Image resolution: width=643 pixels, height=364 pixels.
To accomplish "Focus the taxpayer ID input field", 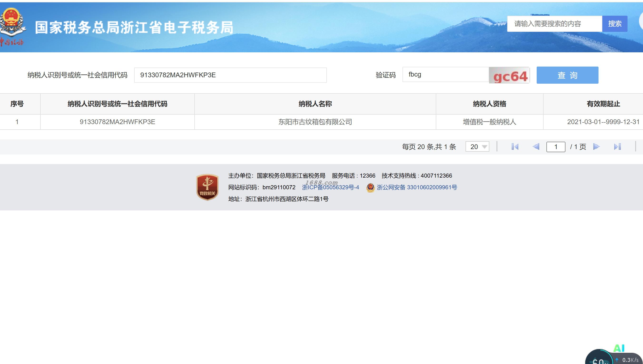I will click(230, 75).
